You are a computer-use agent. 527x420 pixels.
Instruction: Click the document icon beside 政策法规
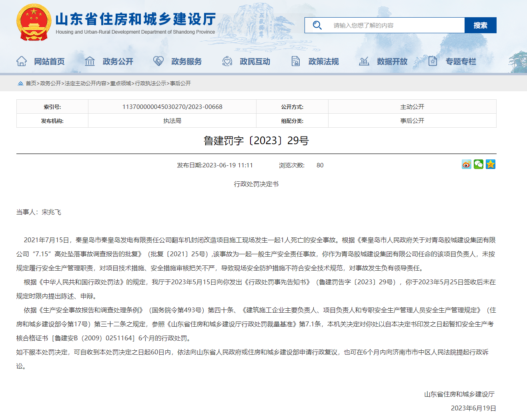[296, 61]
